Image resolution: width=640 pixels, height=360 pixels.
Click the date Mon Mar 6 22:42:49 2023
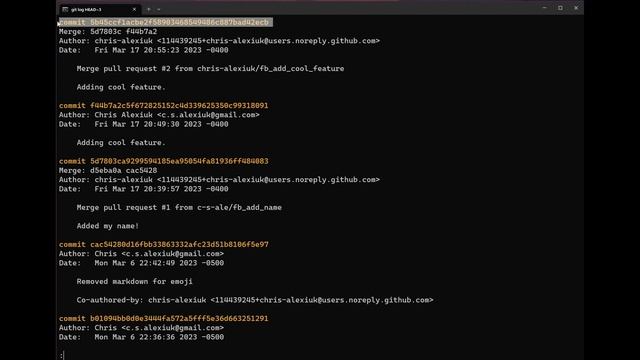click(x=159, y=263)
